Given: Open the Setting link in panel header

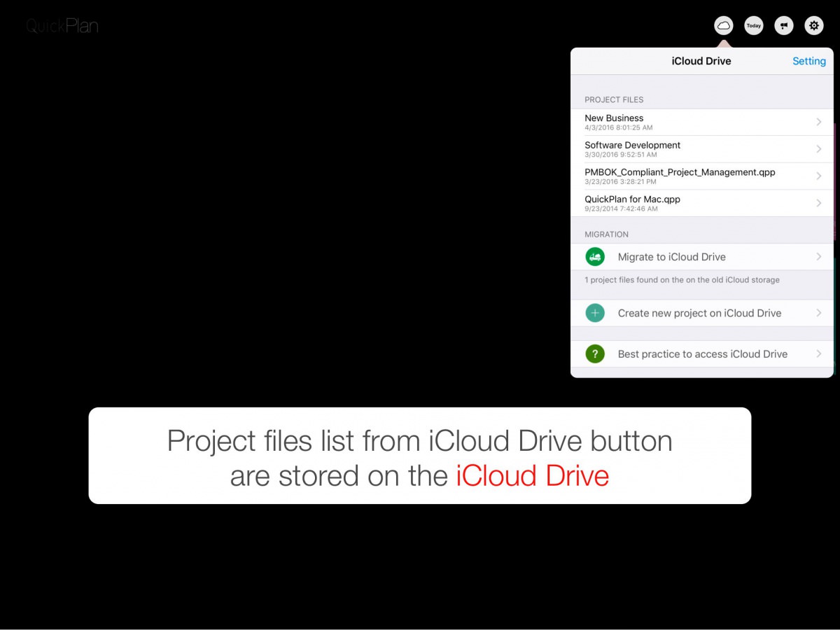Looking at the screenshot, I should coord(808,61).
